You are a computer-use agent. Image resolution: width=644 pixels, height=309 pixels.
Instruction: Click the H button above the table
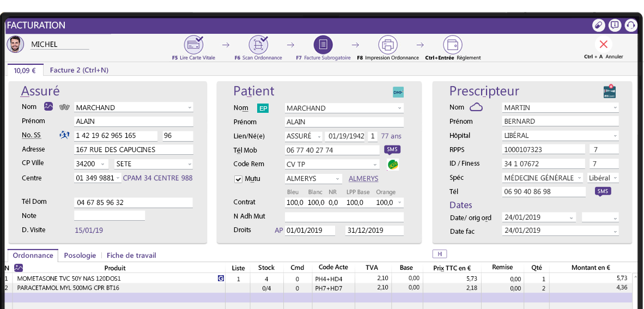pos(440,254)
